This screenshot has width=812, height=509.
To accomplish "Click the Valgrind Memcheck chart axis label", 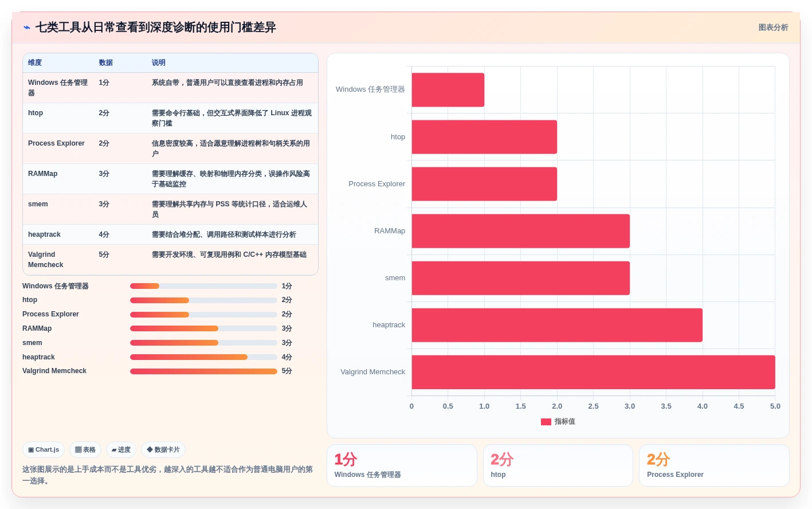I will (372, 372).
